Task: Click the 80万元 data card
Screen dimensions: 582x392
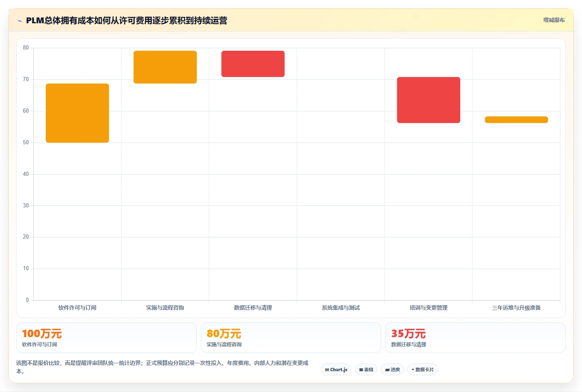Action: coord(291,338)
